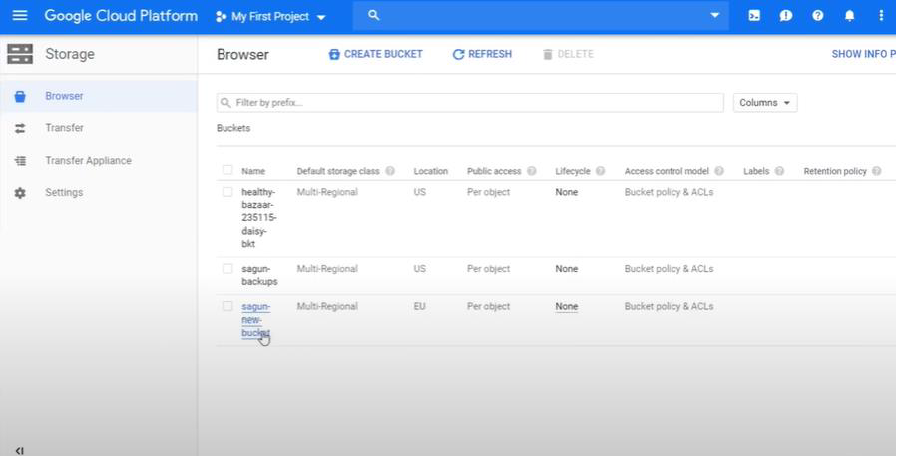This screenshot has width=898, height=456.
Task: Click the Name column header
Action: 253,171
